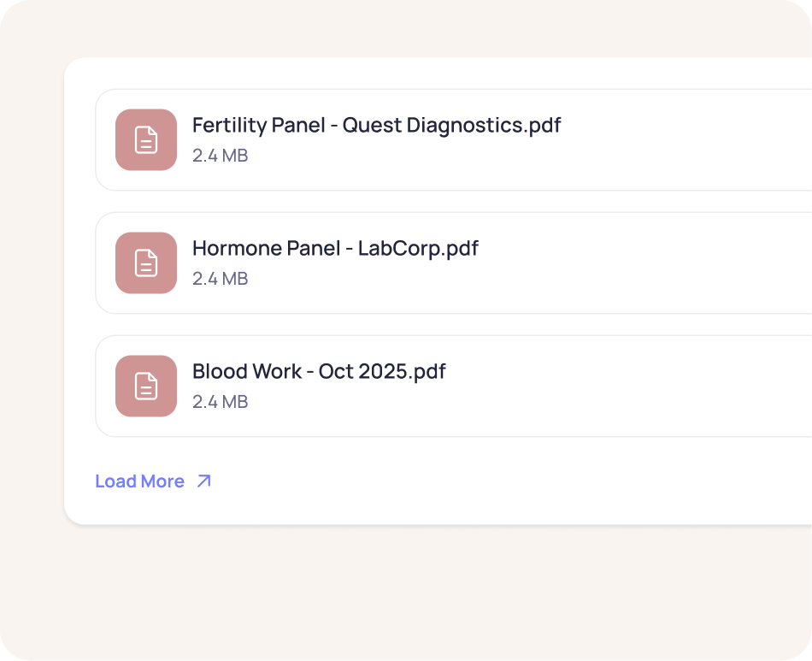The image size is (812, 661).
Task: Click the 2.4 MB size under Blood Work
Action: pyautogui.click(x=220, y=402)
